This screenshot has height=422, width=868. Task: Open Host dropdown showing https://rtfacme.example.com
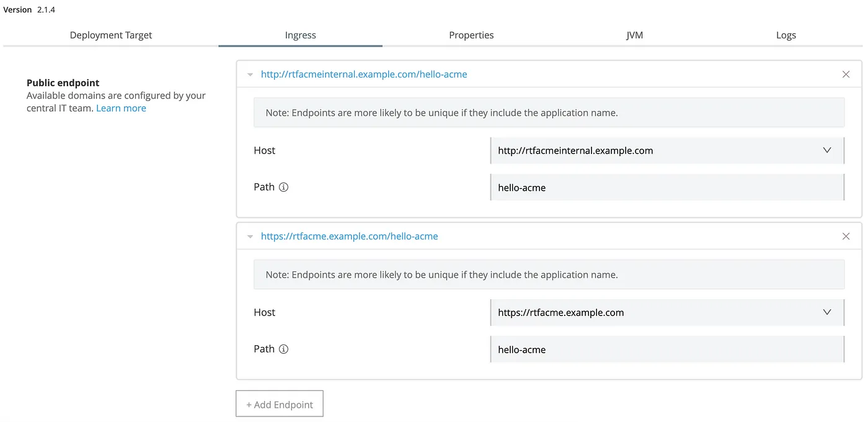coord(657,312)
